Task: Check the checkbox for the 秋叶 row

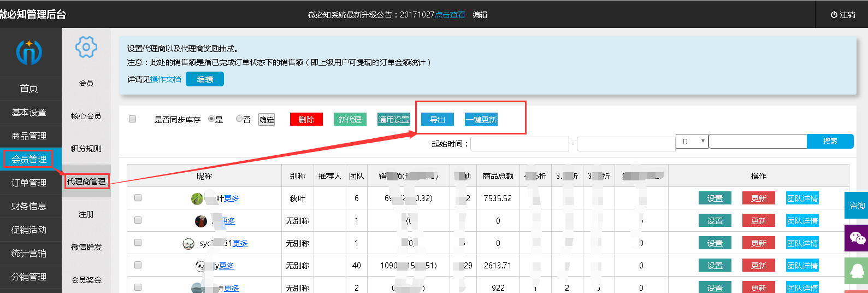Action: click(x=138, y=198)
